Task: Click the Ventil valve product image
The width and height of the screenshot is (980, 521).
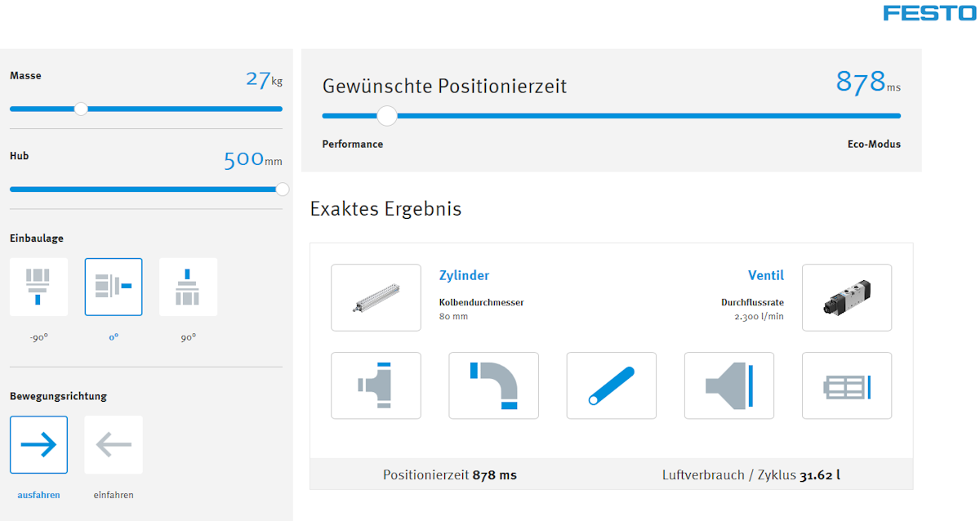Action: [846, 297]
